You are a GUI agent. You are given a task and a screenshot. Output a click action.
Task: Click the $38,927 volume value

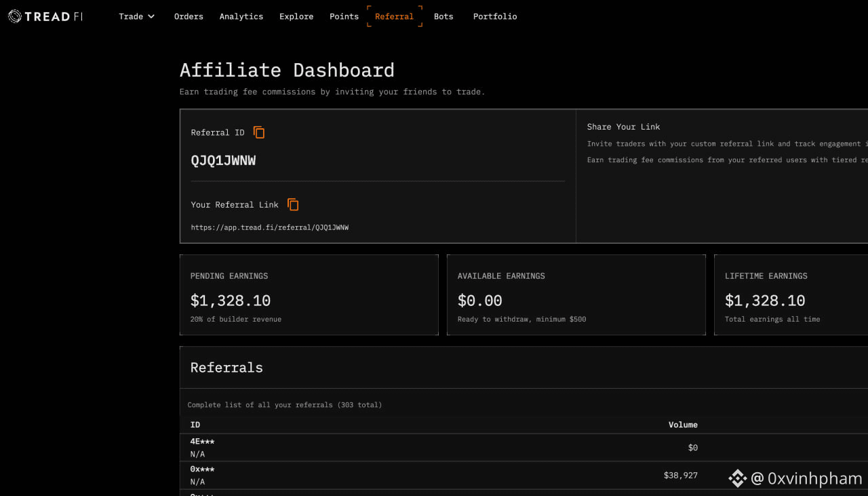pyautogui.click(x=681, y=476)
